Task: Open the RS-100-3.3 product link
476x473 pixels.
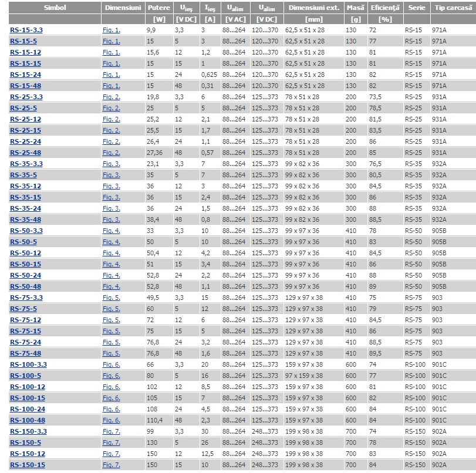Action: pyautogui.click(x=29, y=364)
